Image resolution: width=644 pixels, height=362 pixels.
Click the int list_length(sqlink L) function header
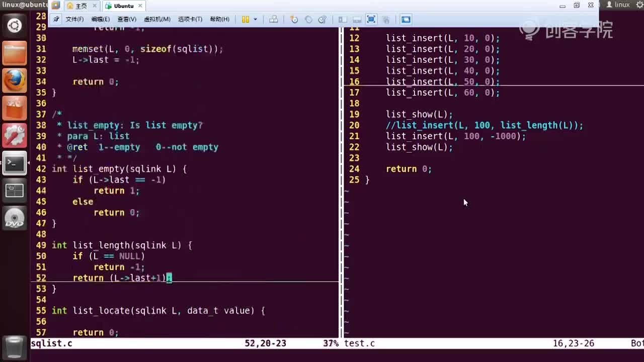(x=122, y=245)
